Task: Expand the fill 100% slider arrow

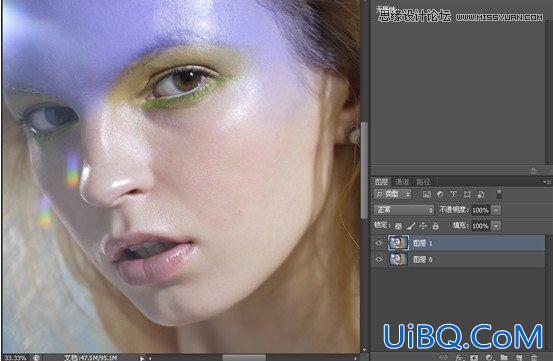Action: coord(496,226)
